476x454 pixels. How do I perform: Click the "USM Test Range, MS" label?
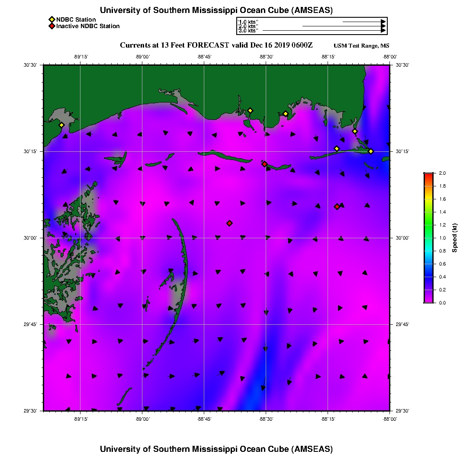pyautogui.click(x=361, y=46)
